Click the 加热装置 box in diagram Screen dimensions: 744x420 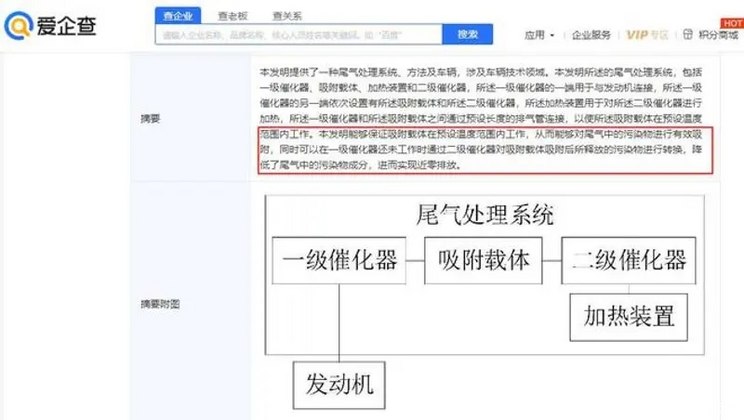pos(630,317)
